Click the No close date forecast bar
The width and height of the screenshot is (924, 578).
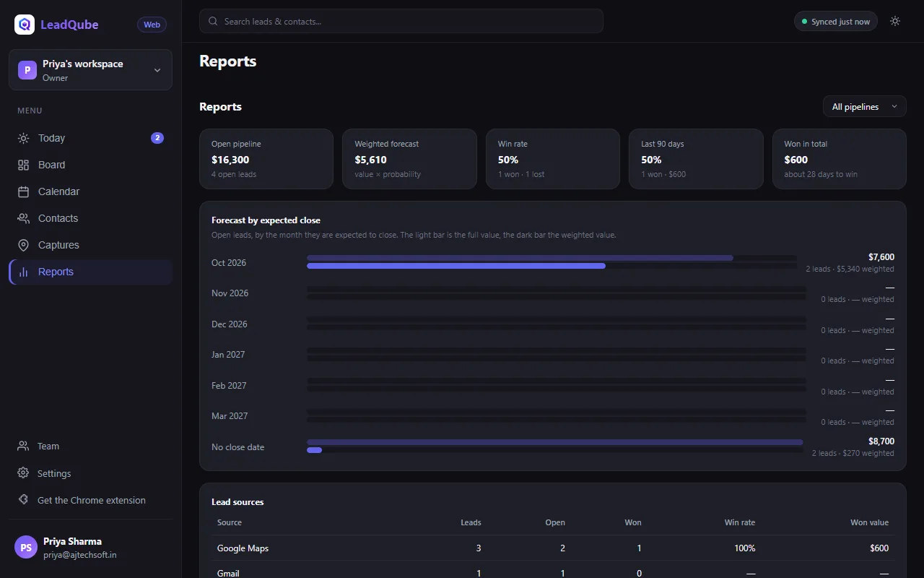(x=555, y=446)
